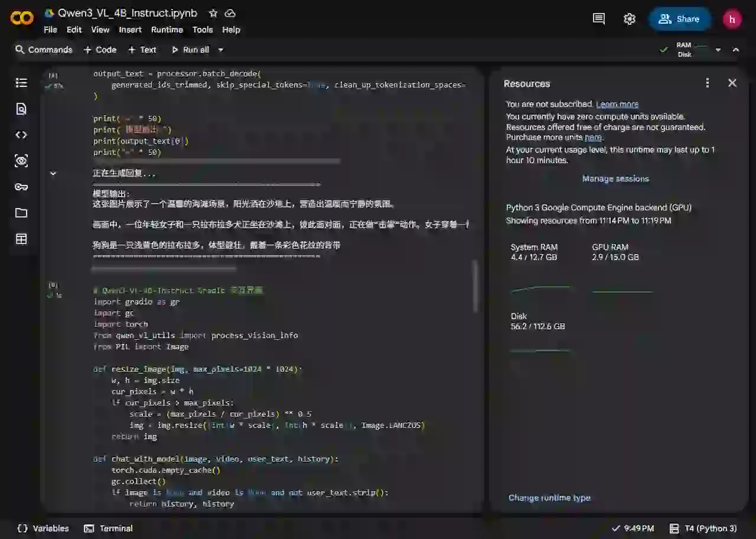Open the Insert menu
756x539 pixels.
coord(130,30)
